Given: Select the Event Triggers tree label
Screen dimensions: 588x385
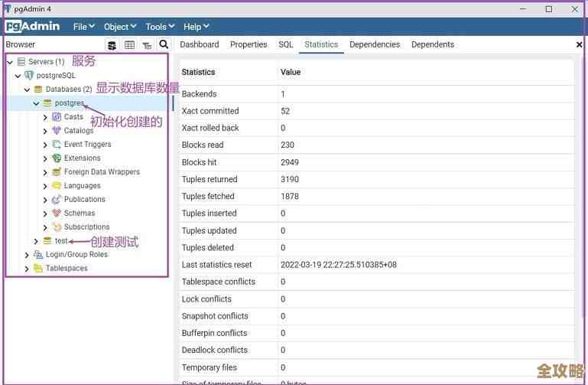Looking at the screenshot, I should click(88, 144).
